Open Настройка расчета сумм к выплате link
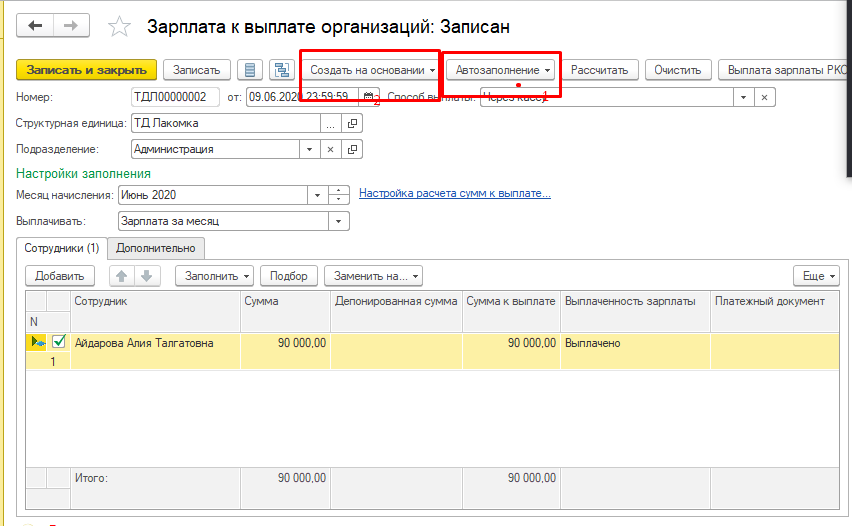The width and height of the screenshot is (852, 526). [454, 193]
